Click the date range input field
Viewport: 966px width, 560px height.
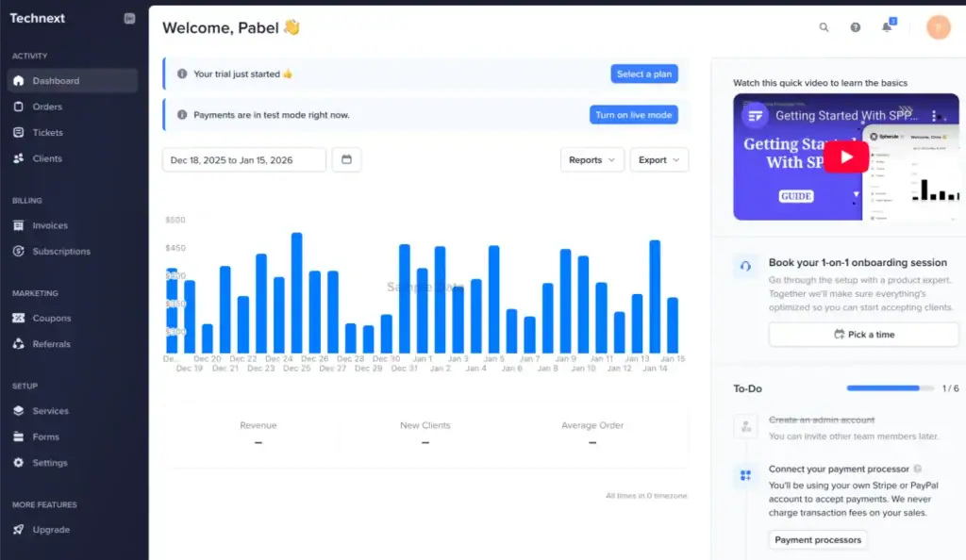243,160
